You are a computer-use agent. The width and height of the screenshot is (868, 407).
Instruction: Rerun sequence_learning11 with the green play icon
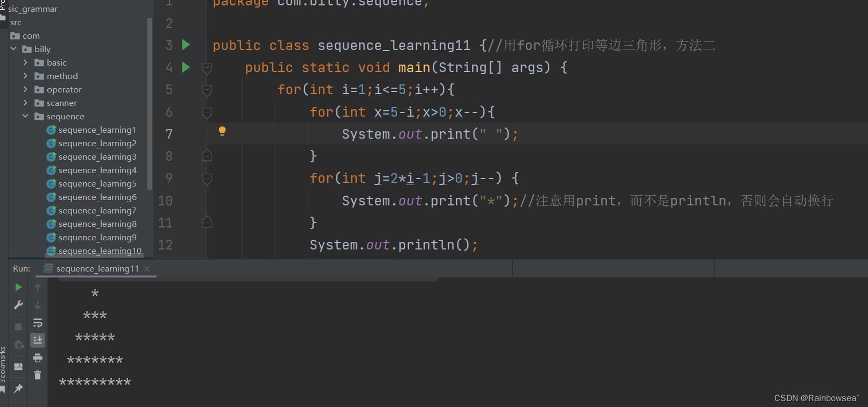pos(18,287)
